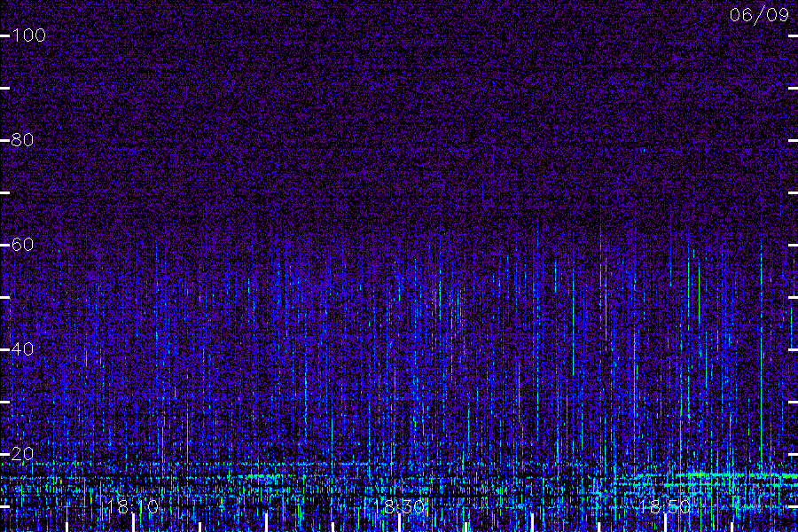Click the 18:10 time axis label
798x532 pixels.
tap(133, 506)
